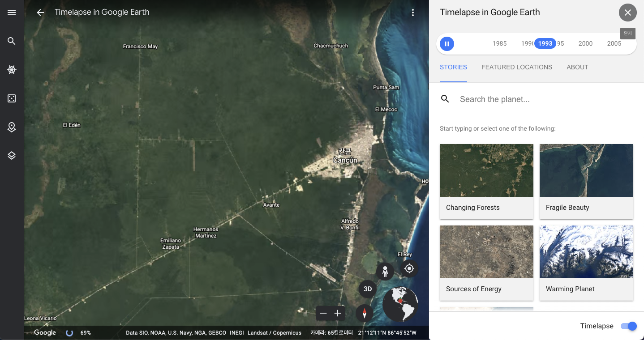
Task: Click the magnifier icon beside search field
Action: (x=445, y=99)
